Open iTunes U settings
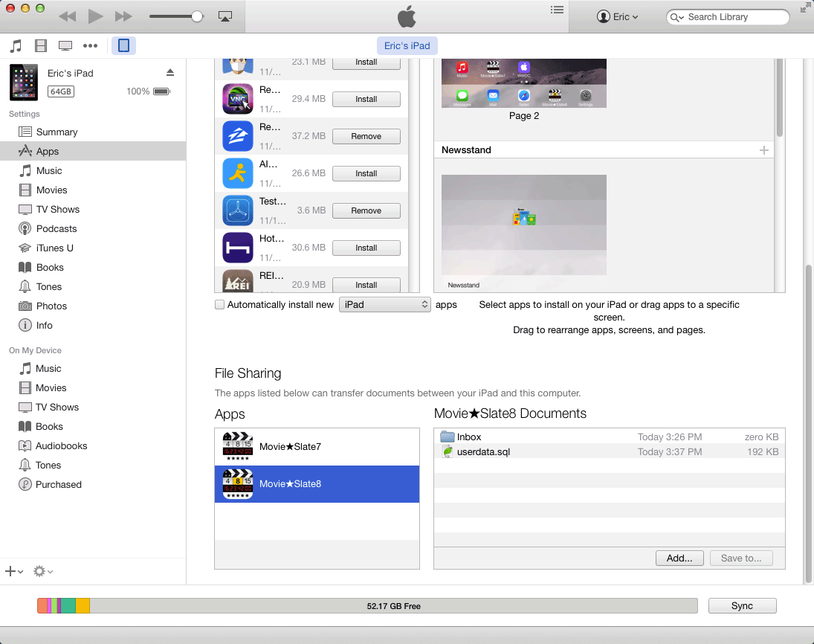 click(93, 248)
